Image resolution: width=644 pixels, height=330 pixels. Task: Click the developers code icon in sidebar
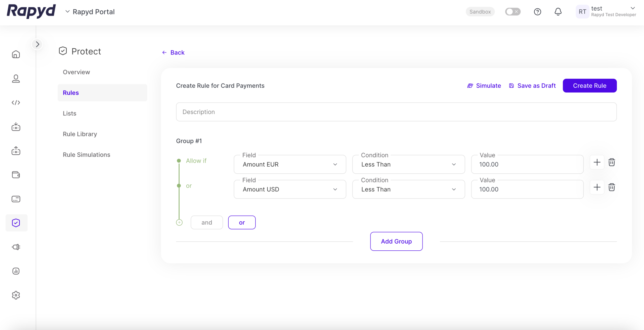[16, 102]
